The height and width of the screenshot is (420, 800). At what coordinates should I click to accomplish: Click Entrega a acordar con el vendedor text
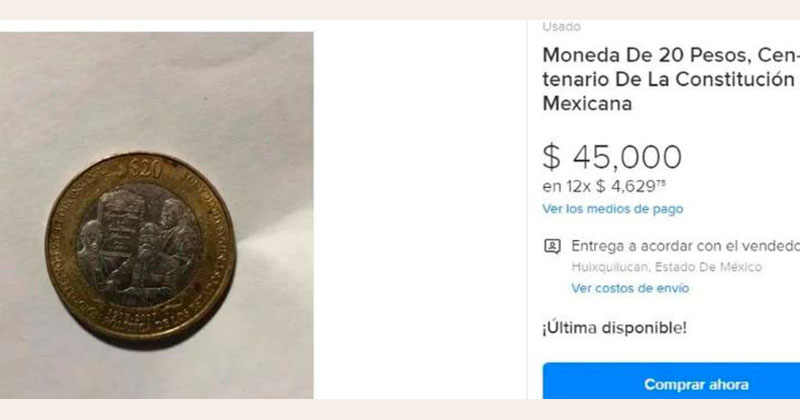tap(685, 246)
